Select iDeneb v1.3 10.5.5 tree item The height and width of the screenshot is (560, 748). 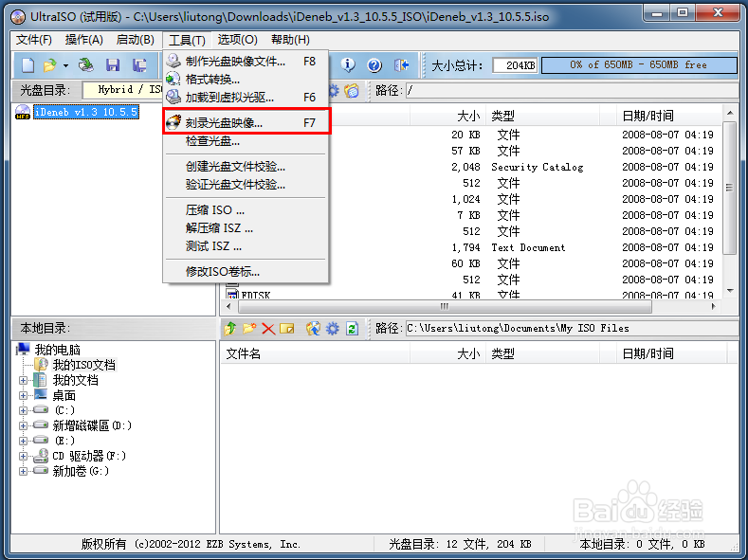[x=86, y=113]
